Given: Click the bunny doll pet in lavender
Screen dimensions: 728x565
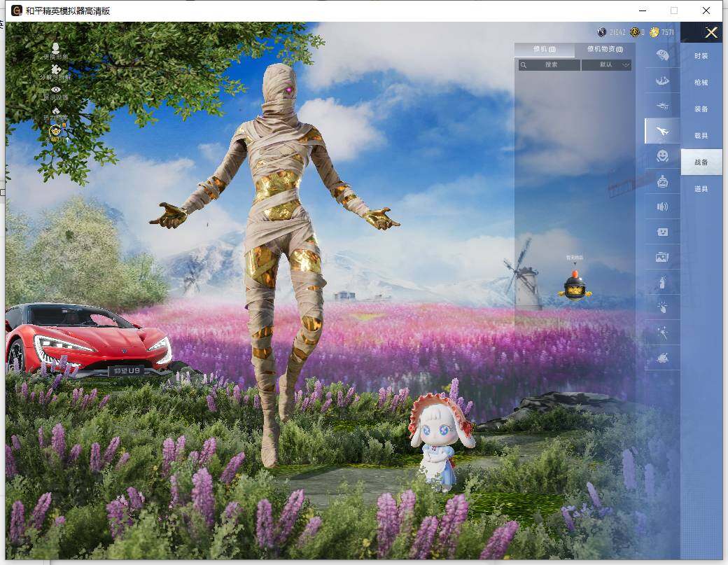Looking at the screenshot, I should (441, 441).
